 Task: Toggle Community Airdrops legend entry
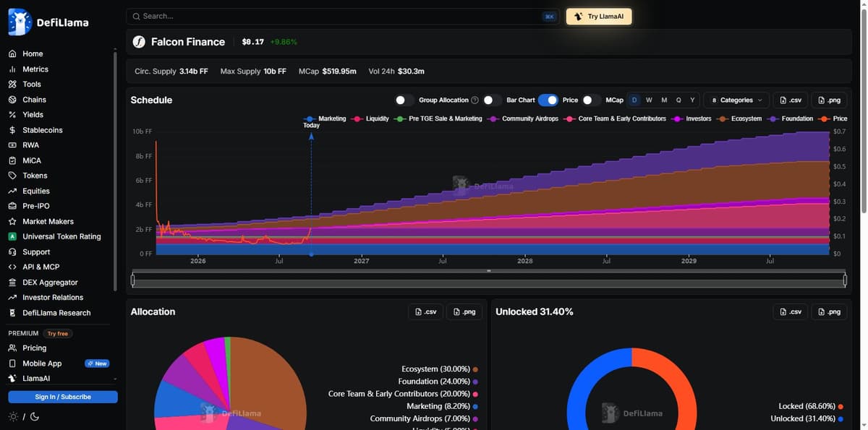(x=522, y=119)
